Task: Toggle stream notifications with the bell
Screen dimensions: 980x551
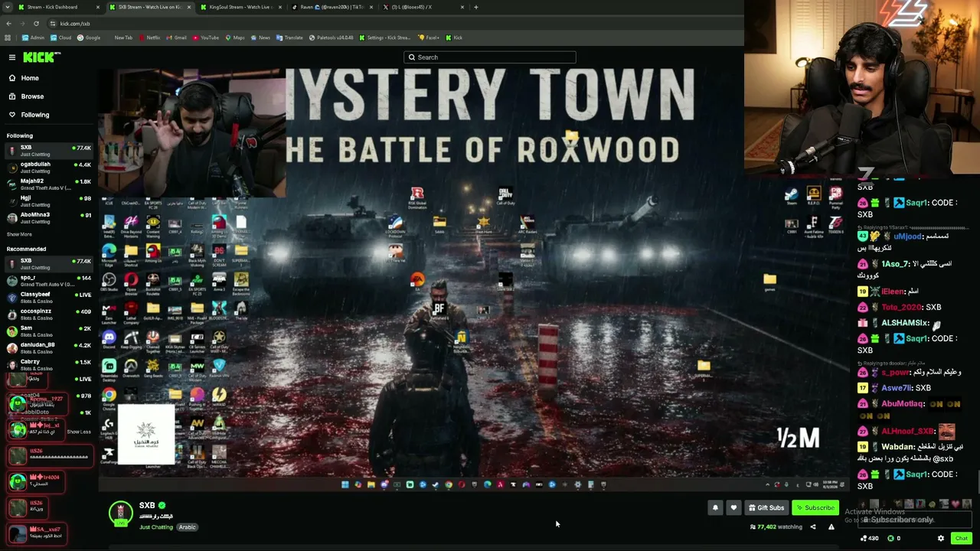Action: click(x=715, y=507)
